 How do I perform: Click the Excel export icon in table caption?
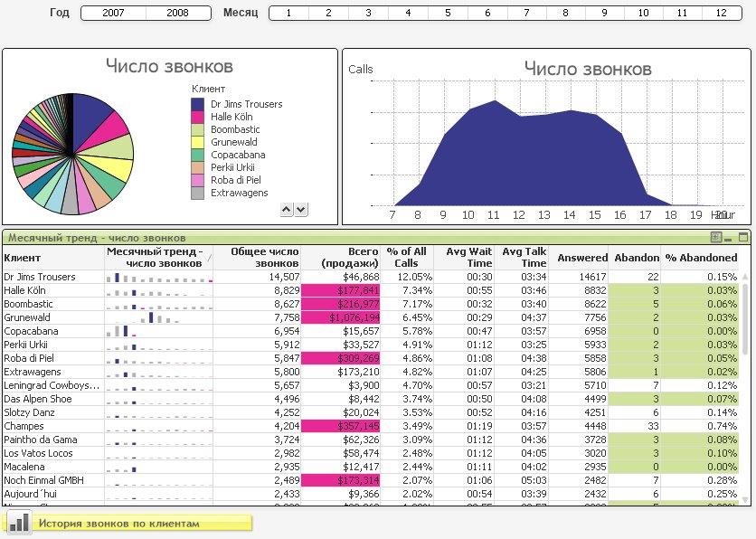tap(716, 237)
